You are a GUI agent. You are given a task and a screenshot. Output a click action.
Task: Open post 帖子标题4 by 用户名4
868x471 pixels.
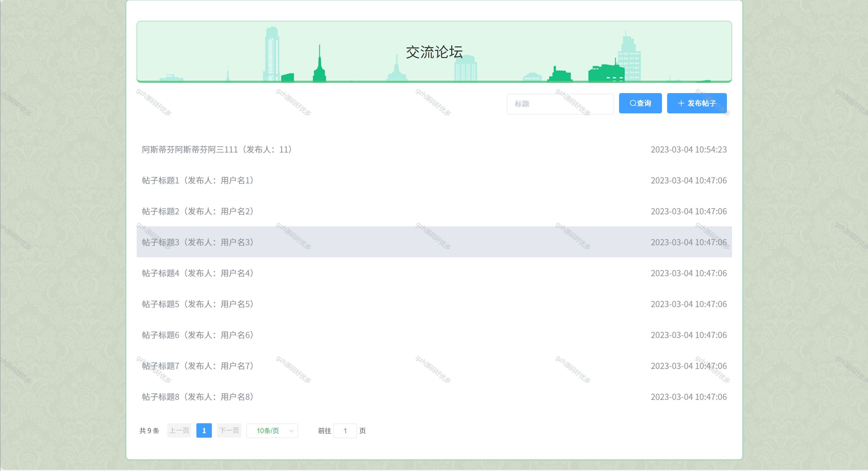198,273
